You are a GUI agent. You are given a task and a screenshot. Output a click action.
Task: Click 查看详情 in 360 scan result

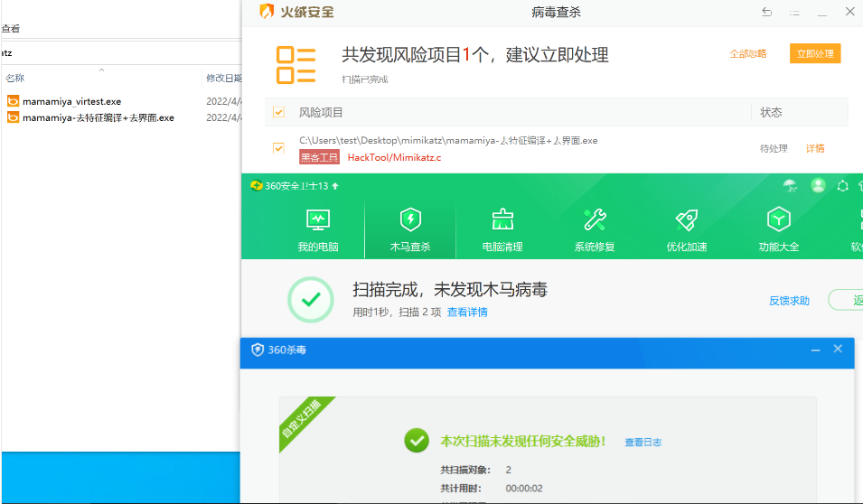pyautogui.click(x=466, y=312)
